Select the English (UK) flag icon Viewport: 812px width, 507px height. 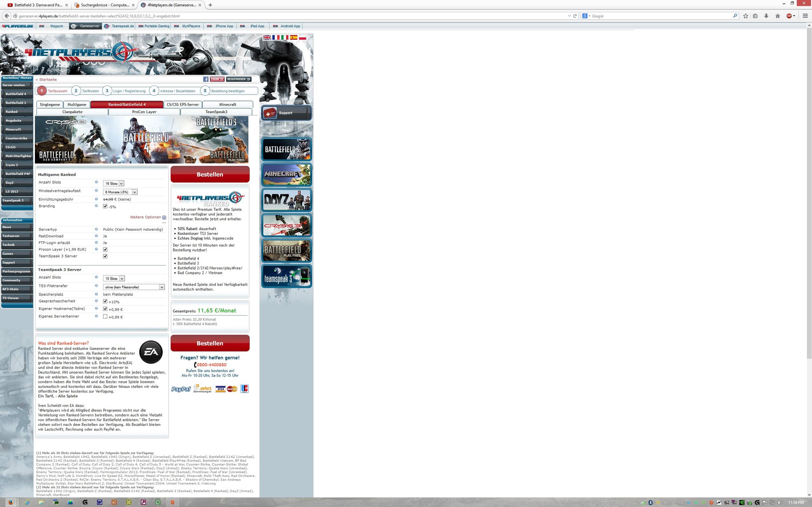click(267, 37)
